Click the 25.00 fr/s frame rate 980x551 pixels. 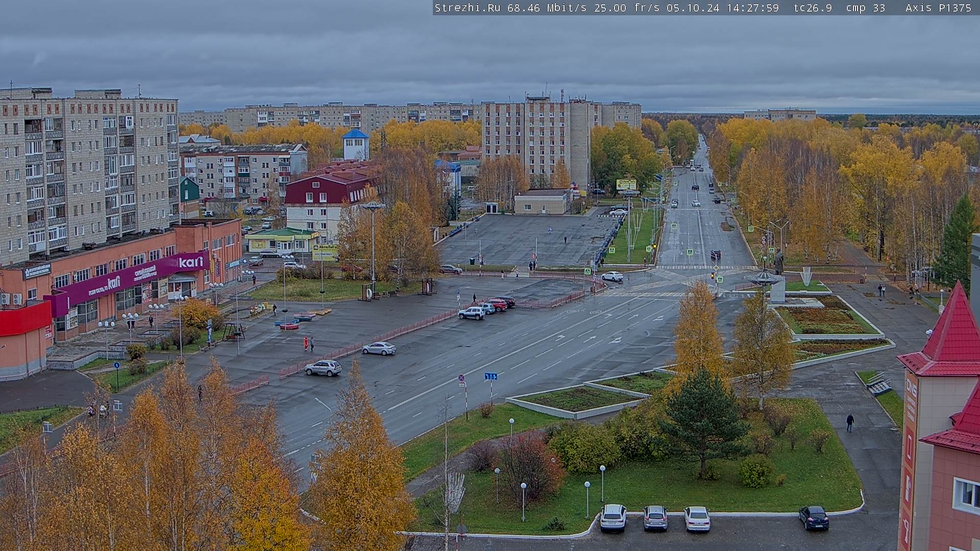pos(627,8)
